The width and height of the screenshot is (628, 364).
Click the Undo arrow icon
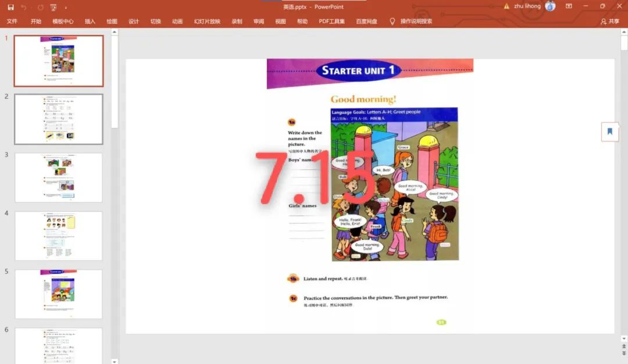click(x=24, y=7)
